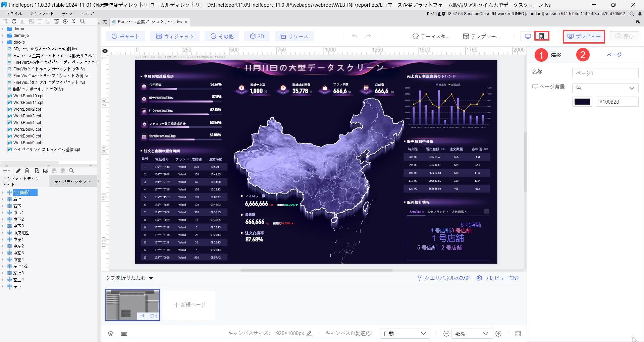644x342 pixels.
Task: Open the canvas auto-adapt dropdown
Action: tap(405, 334)
